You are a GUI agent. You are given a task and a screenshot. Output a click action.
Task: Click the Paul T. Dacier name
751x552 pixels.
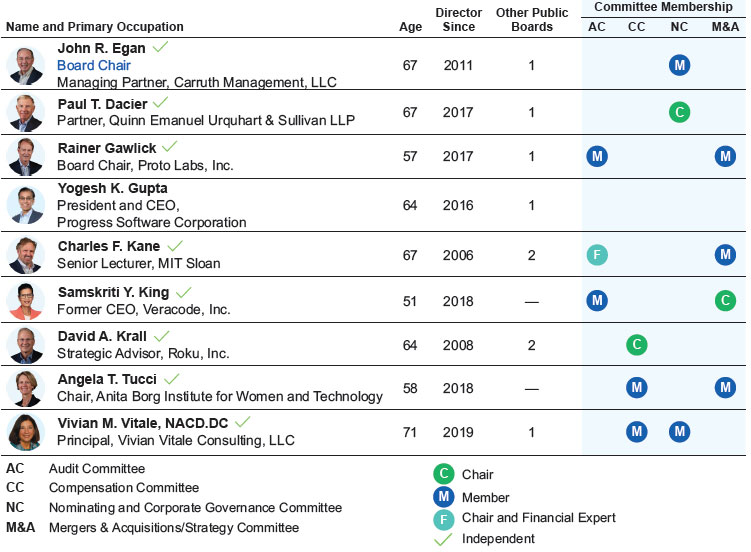[x=103, y=103]
